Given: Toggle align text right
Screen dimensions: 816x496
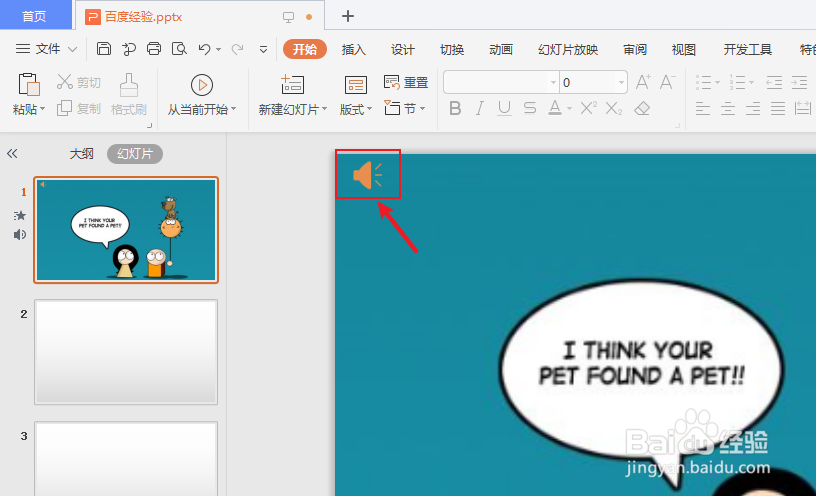Looking at the screenshot, I should pos(753,109).
